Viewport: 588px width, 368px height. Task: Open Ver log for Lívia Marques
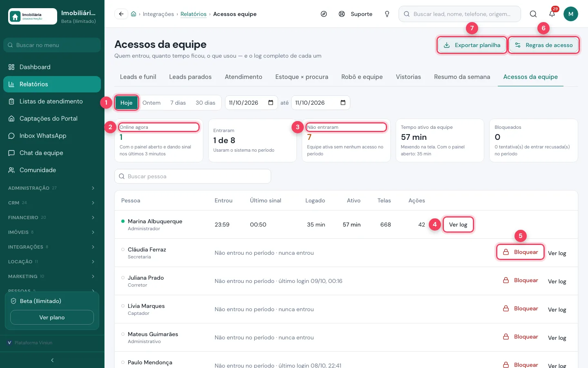557,310
